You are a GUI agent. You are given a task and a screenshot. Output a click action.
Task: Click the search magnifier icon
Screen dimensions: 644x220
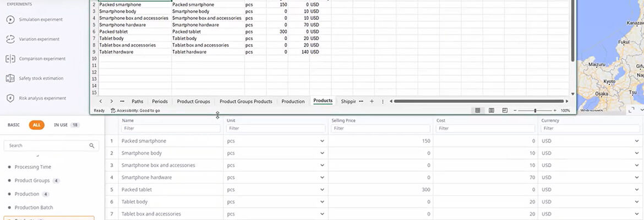[x=92, y=146]
